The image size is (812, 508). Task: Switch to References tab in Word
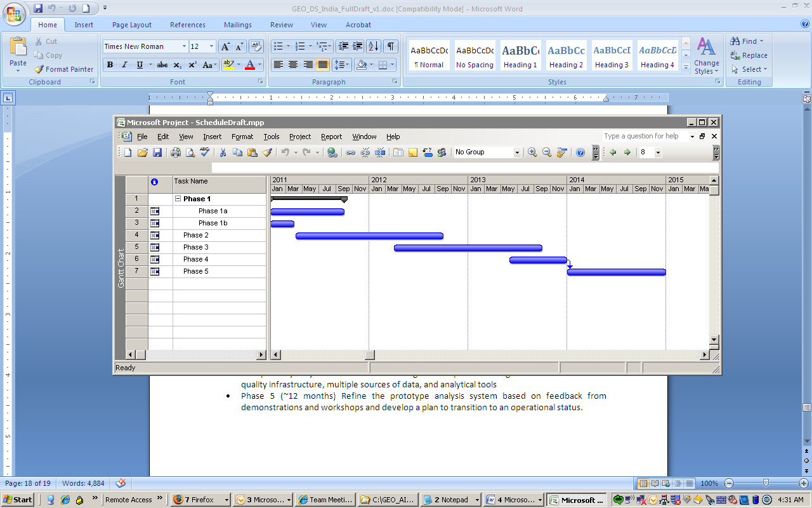pyautogui.click(x=188, y=25)
